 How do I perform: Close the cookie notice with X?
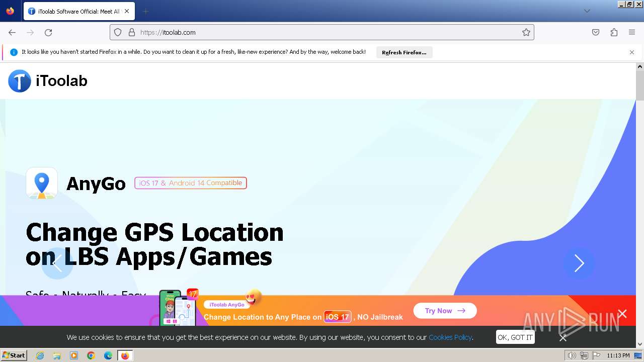pyautogui.click(x=563, y=338)
